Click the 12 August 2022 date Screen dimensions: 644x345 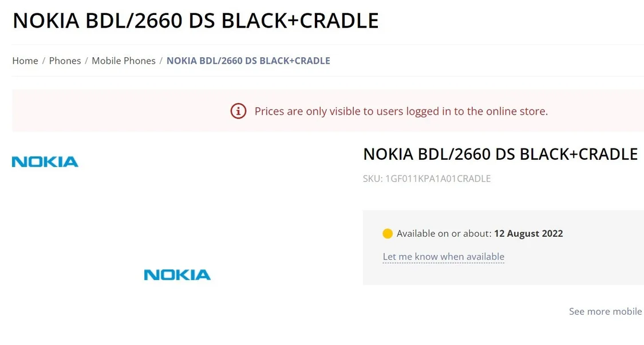[x=528, y=234]
